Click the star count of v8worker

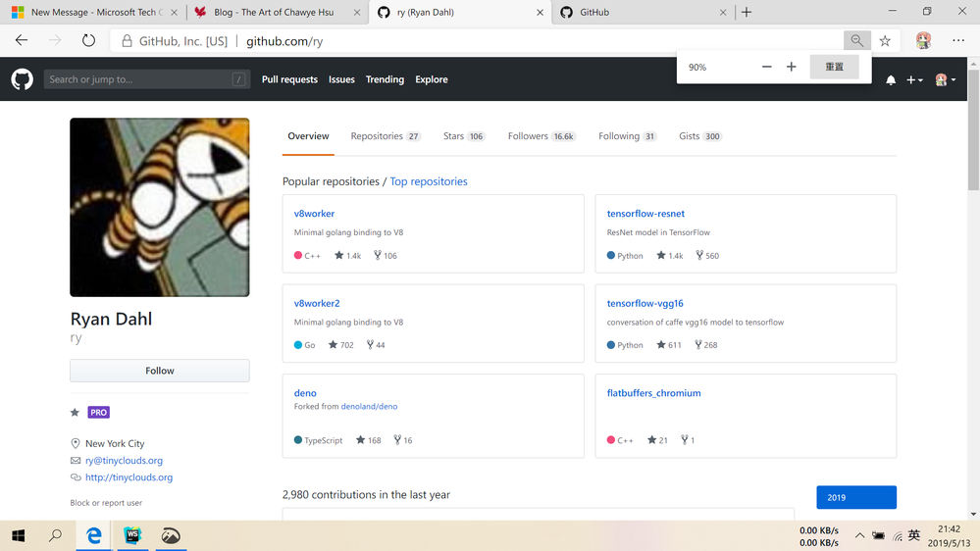click(348, 256)
